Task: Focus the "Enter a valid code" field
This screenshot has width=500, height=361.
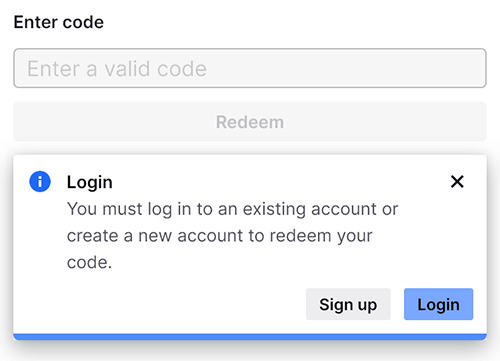Action: coord(250,68)
